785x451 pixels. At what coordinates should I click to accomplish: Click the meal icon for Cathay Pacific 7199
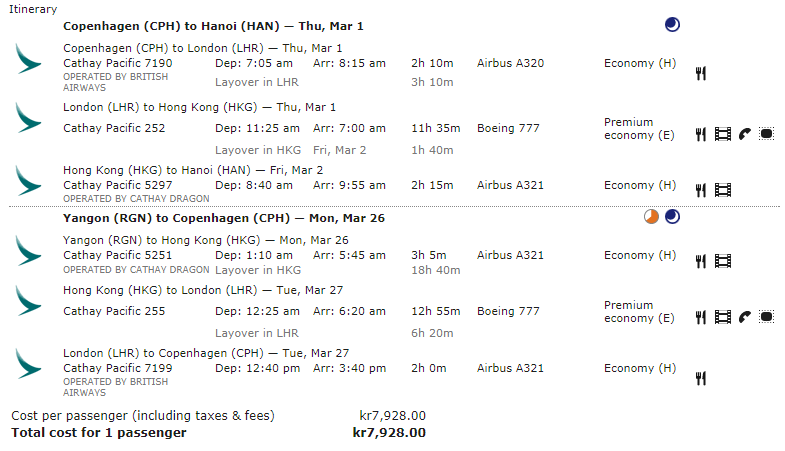point(701,377)
